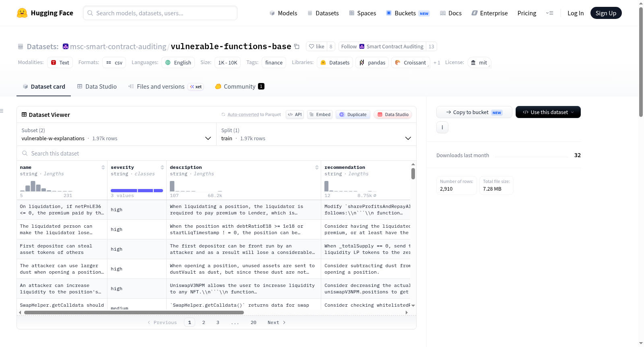Go to page 20
This screenshot has height=347, width=644.
point(254,322)
